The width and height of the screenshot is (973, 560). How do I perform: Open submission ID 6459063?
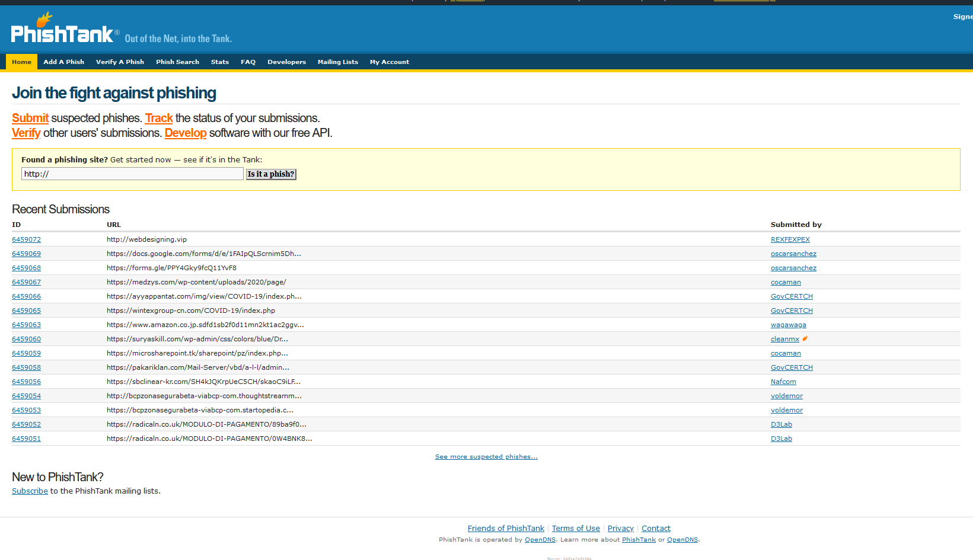click(26, 325)
